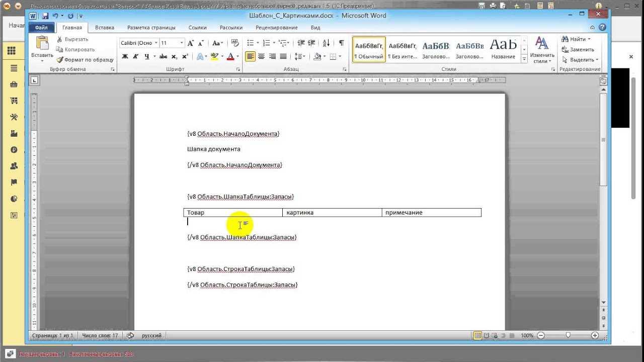Switch to the Вставка tab
The width and height of the screenshot is (644, 362).
pyautogui.click(x=105, y=28)
